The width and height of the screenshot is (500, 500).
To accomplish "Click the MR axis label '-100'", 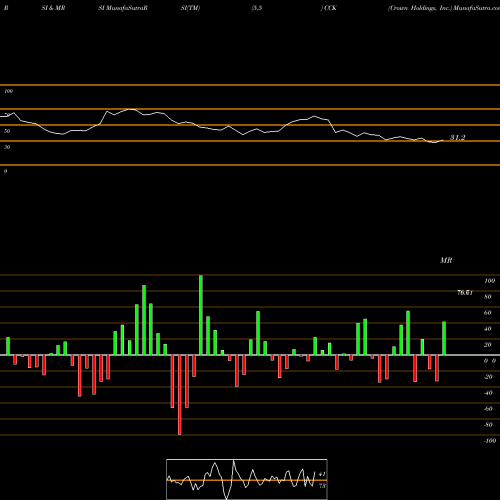I will (x=490, y=441).
